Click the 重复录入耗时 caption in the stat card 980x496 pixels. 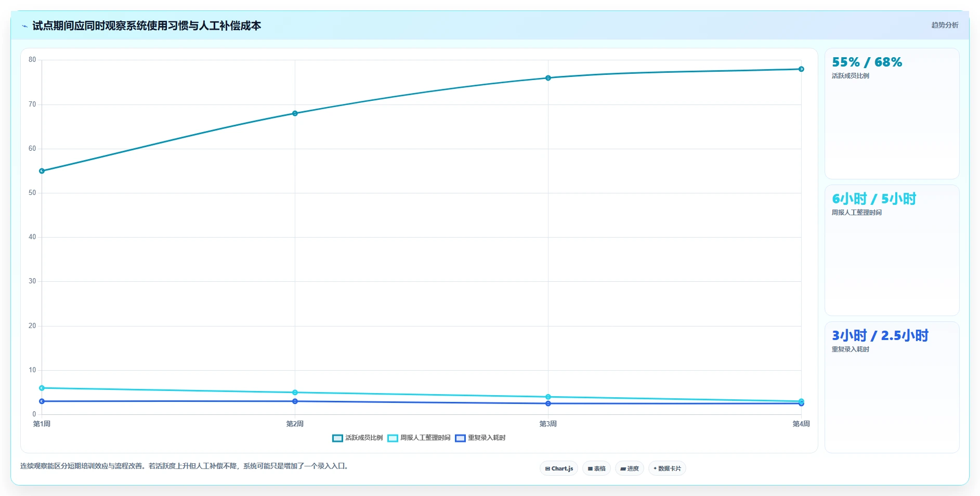point(851,349)
